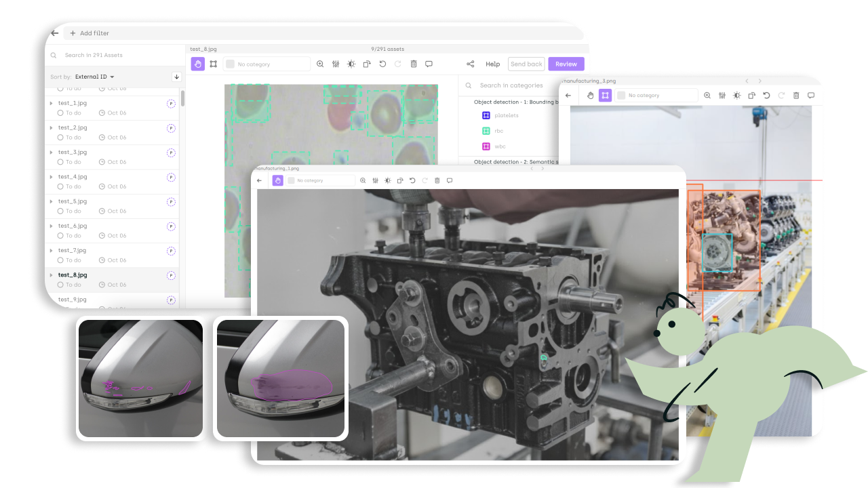Screen dimensions: 868x488
Task: Select bounding box tool in manufacturing_3.png window
Action: coord(605,95)
